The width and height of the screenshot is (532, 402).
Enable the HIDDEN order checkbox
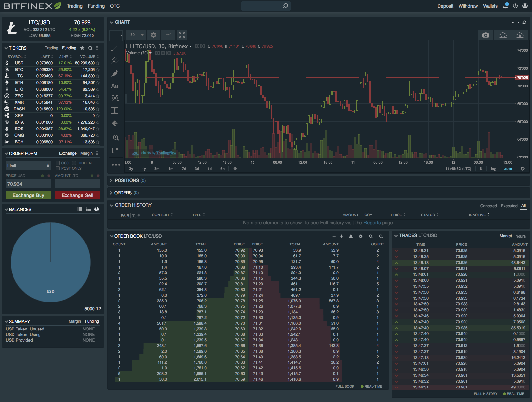tap(74, 163)
